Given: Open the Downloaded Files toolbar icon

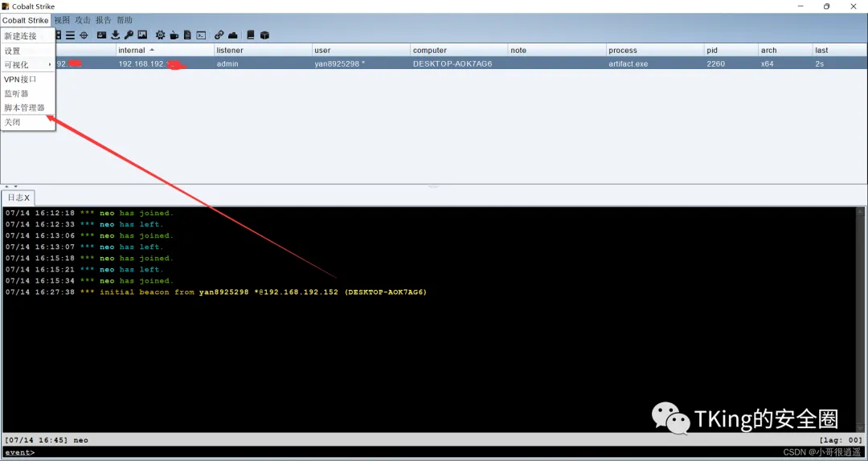Looking at the screenshot, I should [x=115, y=35].
